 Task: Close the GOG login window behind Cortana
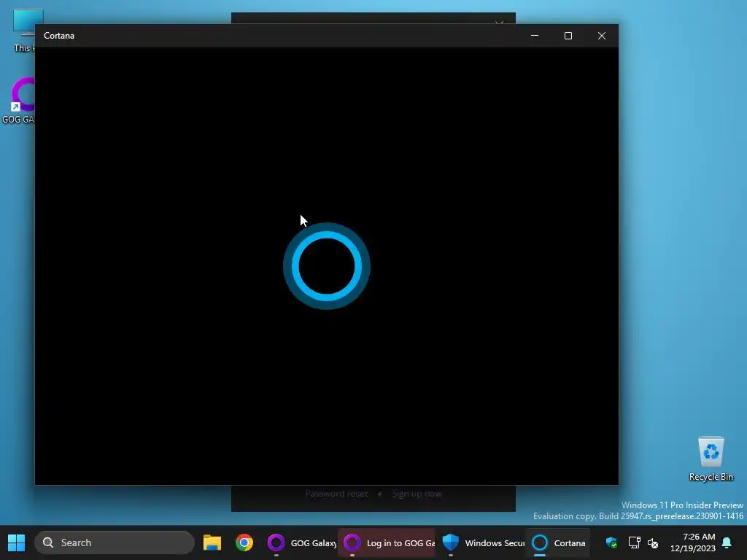coord(499,21)
